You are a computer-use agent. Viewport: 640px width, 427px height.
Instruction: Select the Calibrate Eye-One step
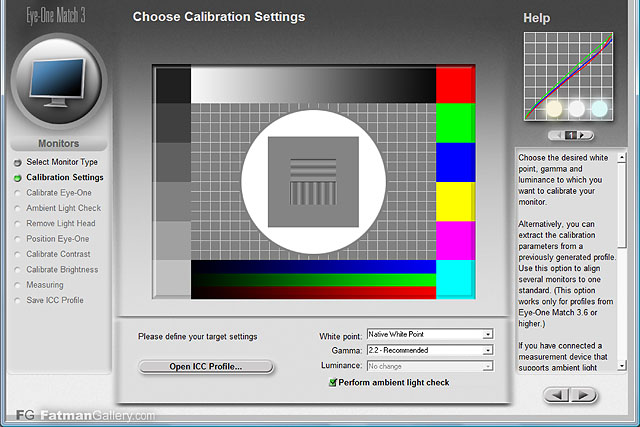click(57, 193)
